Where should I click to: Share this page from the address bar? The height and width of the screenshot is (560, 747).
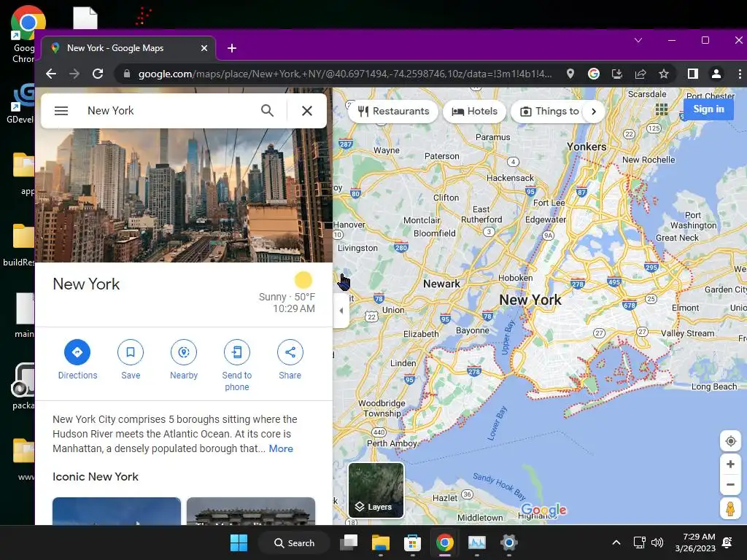tap(640, 74)
